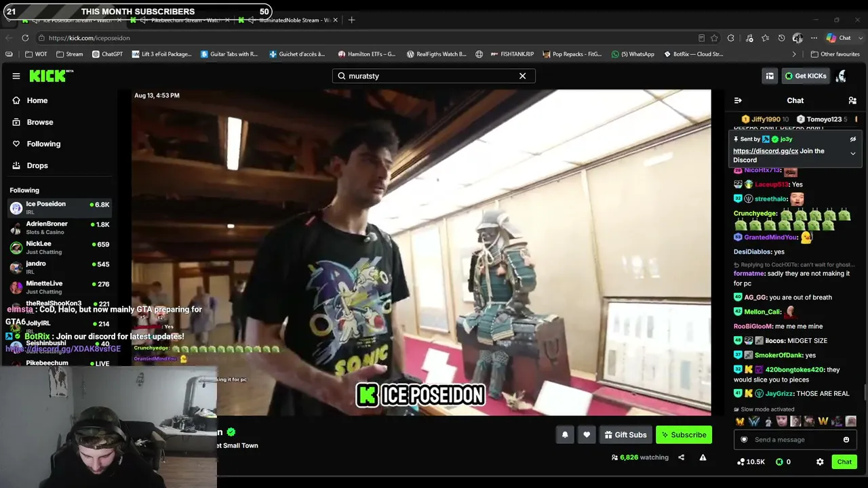Open the WOT bookmarks folder
The image size is (868, 488).
click(x=37, y=54)
